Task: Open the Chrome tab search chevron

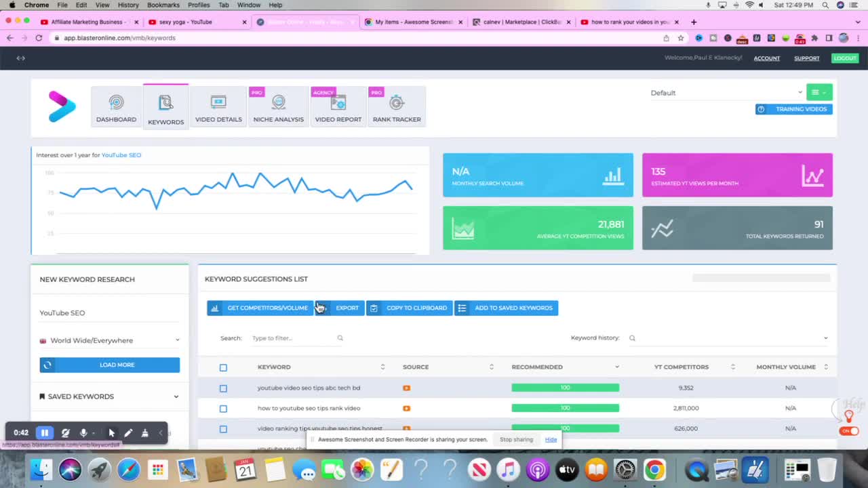Action: click(x=859, y=22)
